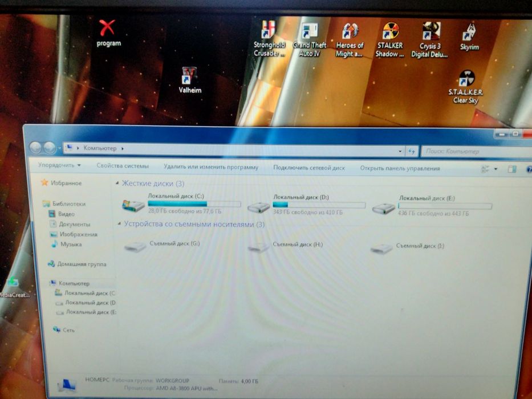This screenshot has height=399, width=532.
Task: Launch Skyrim desktop shortcut
Action: click(470, 36)
